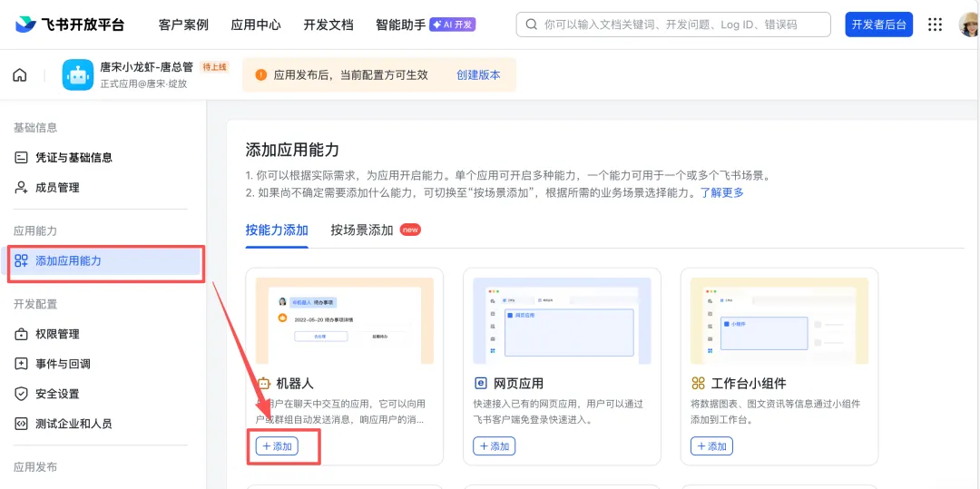The image size is (980, 489).
Task: Click the app name 唐宋小龙虾-唐总管
Action: tap(147, 67)
